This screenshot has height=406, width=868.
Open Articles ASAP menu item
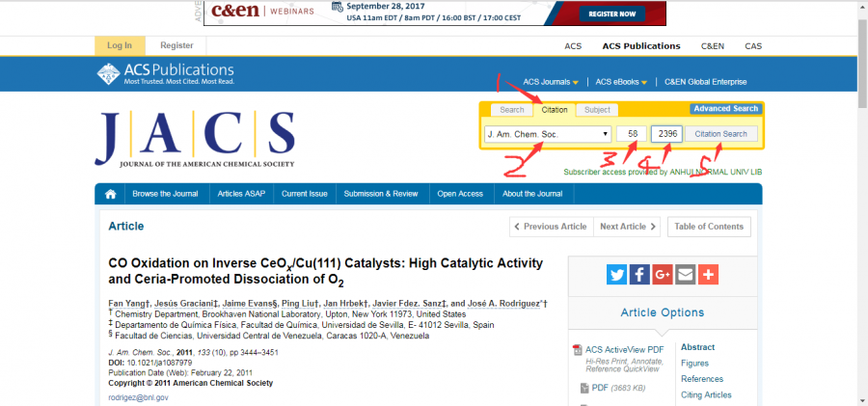point(241,194)
